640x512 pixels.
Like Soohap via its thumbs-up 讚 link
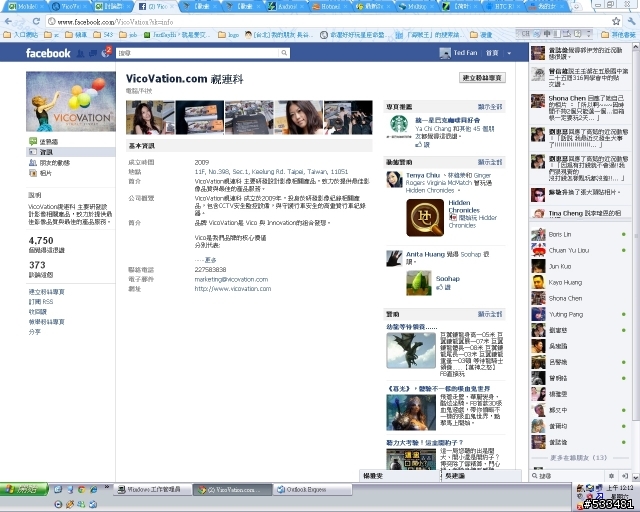pyautogui.click(x=443, y=287)
